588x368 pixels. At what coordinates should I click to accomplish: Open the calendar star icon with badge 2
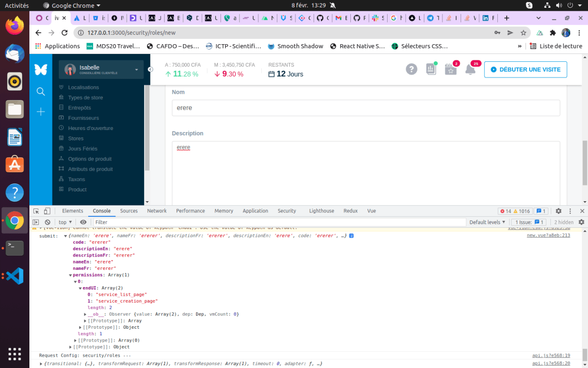[451, 69]
